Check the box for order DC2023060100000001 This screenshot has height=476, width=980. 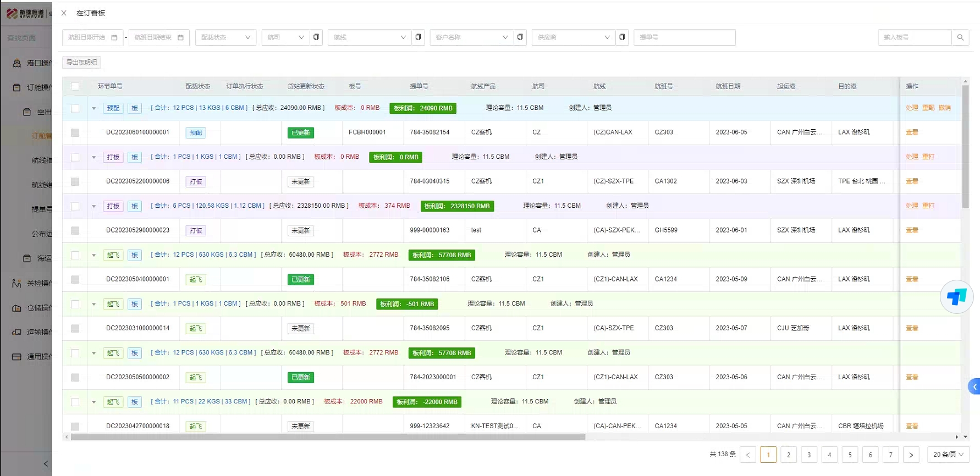tap(75, 132)
